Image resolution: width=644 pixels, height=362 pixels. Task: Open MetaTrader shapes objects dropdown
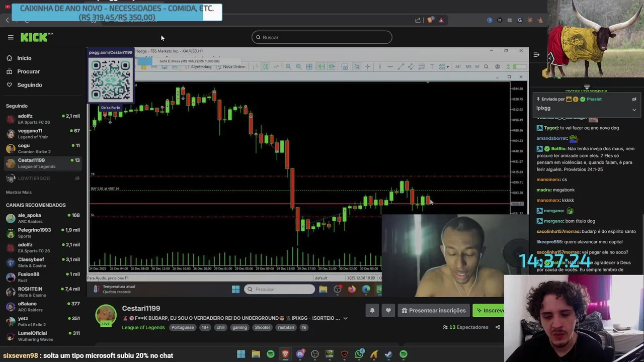pos(443,67)
